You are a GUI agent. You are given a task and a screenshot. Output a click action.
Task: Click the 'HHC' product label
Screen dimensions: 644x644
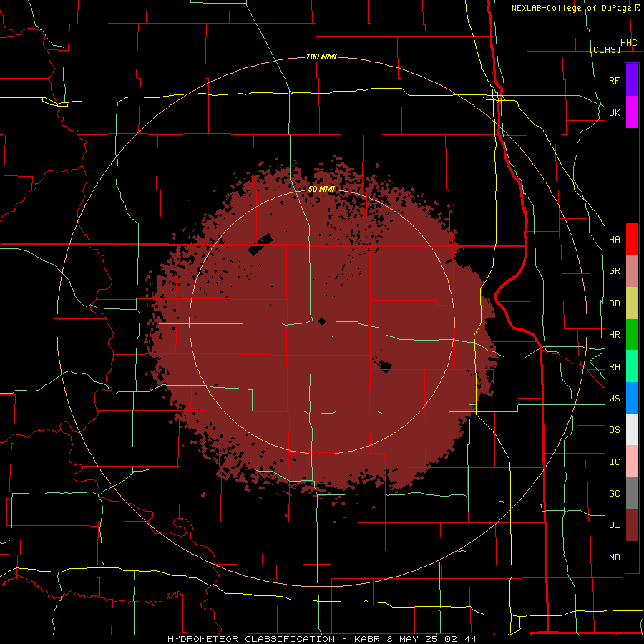click(629, 43)
